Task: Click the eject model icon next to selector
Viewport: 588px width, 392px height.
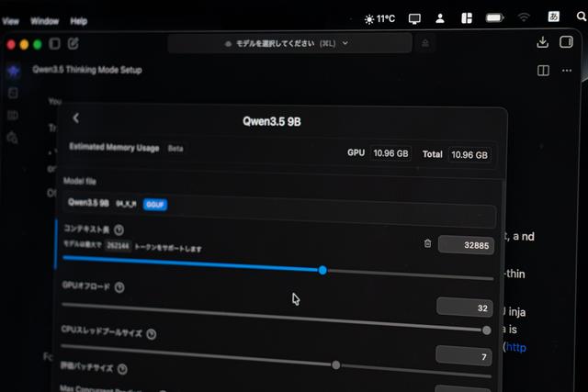Action: coord(424,43)
